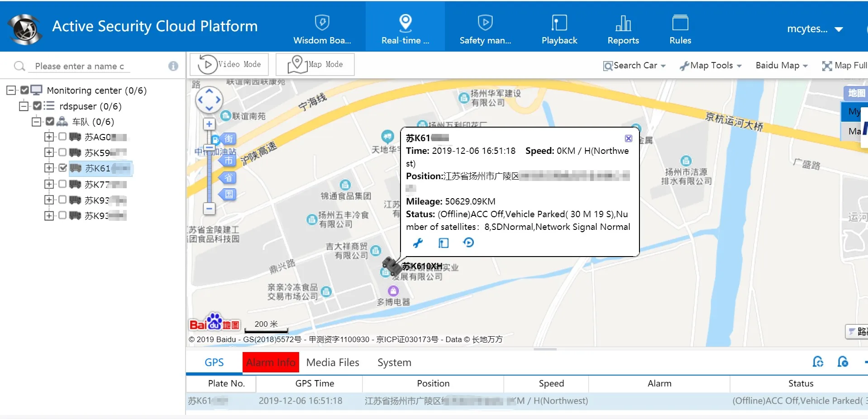Switch to the Alarm Info tab
Image resolution: width=868 pixels, height=419 pixels.
point(271,362)
